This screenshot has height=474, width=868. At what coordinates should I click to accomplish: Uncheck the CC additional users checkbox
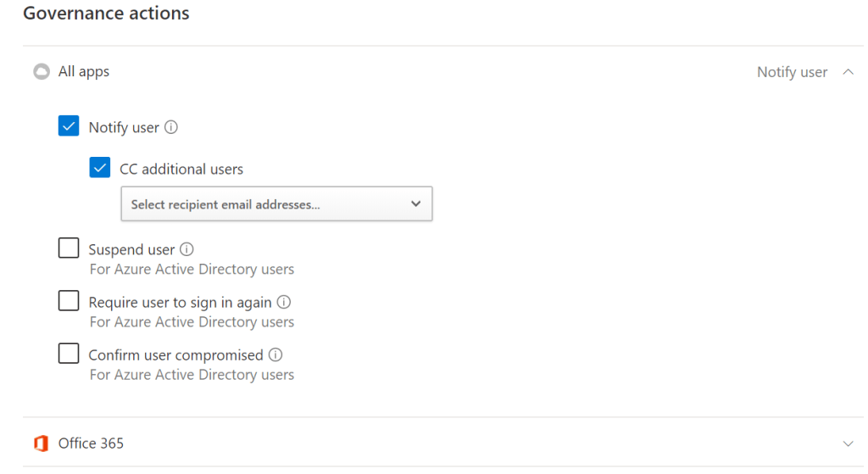[100, 168]
